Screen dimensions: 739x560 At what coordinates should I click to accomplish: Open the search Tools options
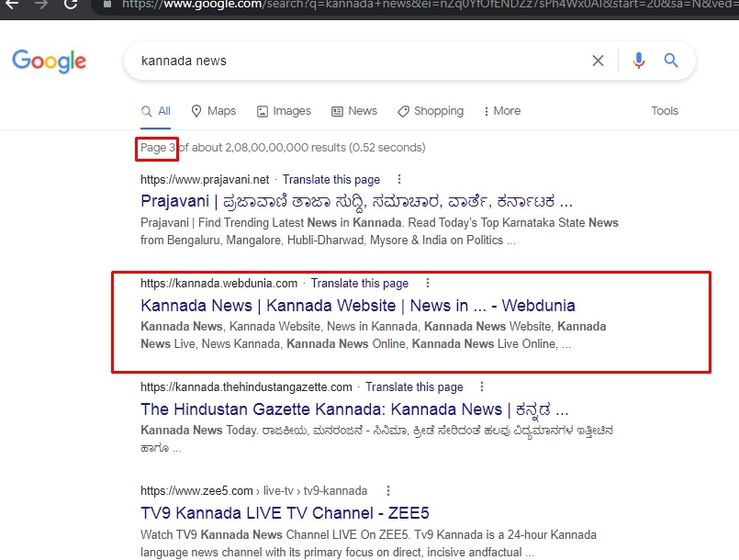pos(665,111)
